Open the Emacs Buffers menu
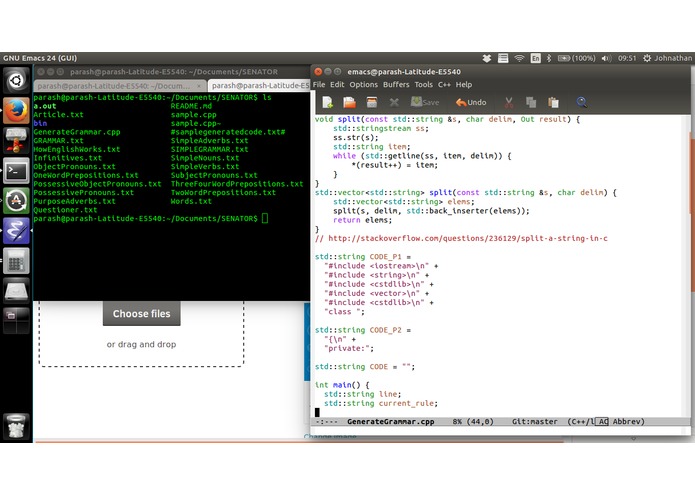This screenshot has width=695, height=494. coord(396,85)
